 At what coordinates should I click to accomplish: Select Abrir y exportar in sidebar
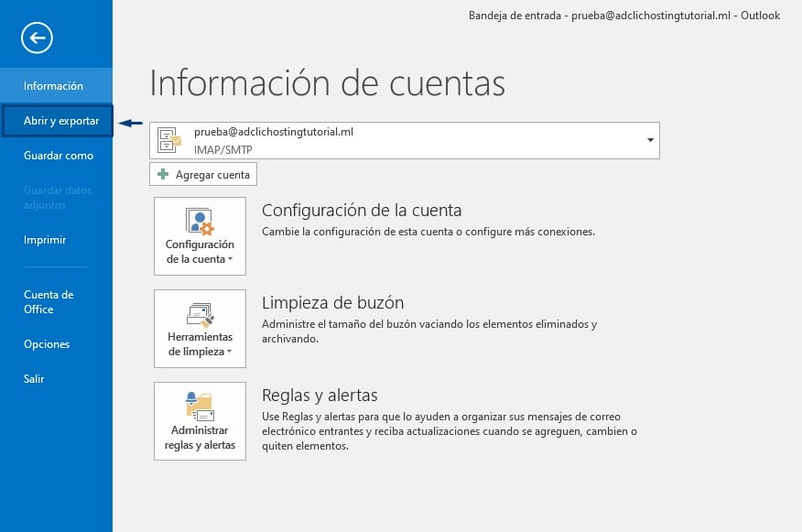[x=58, y=121]
